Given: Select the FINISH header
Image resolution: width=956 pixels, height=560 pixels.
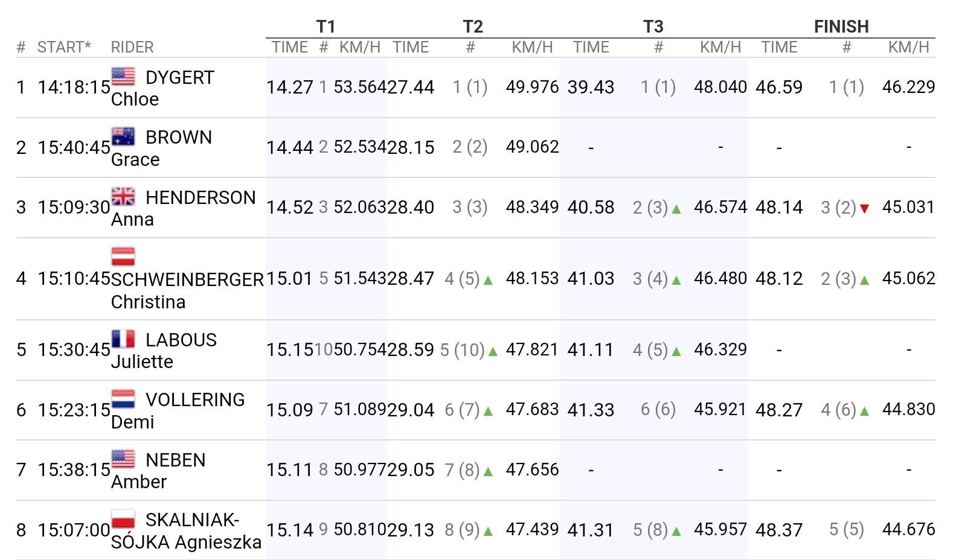Looking at the screenshot, I should coord(841,27).
